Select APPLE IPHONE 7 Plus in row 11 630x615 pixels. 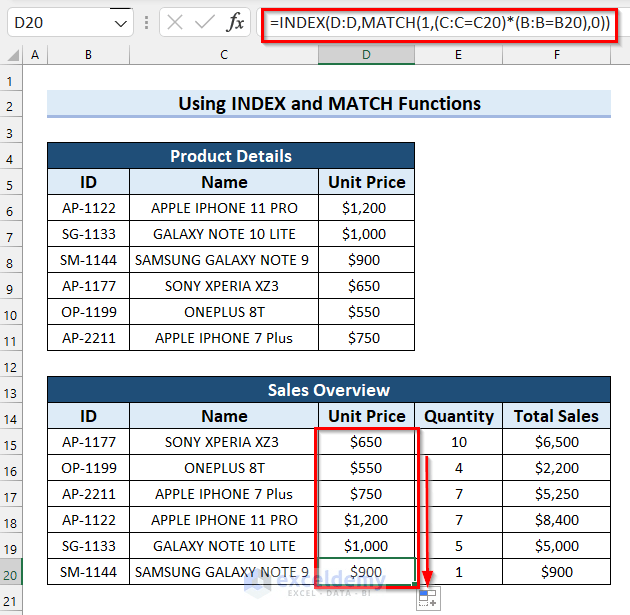pyautogui.click(x=224, y=338)
